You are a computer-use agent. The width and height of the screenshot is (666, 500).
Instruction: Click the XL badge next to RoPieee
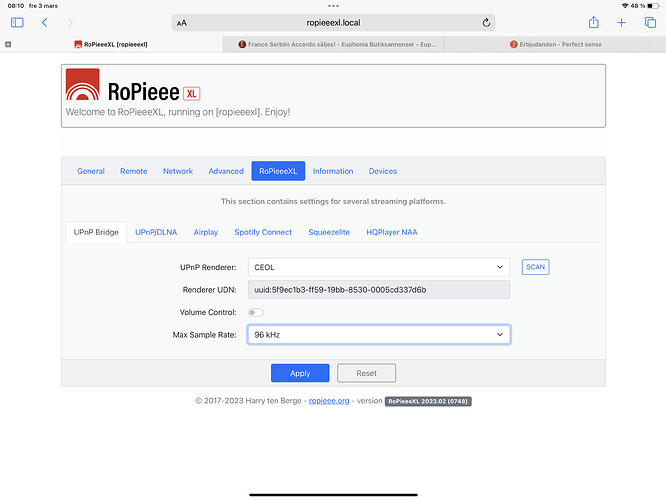[x=192, y=93]
